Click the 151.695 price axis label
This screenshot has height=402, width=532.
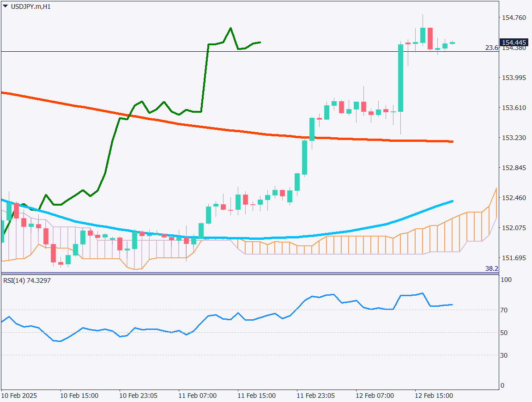pos(514,258)
